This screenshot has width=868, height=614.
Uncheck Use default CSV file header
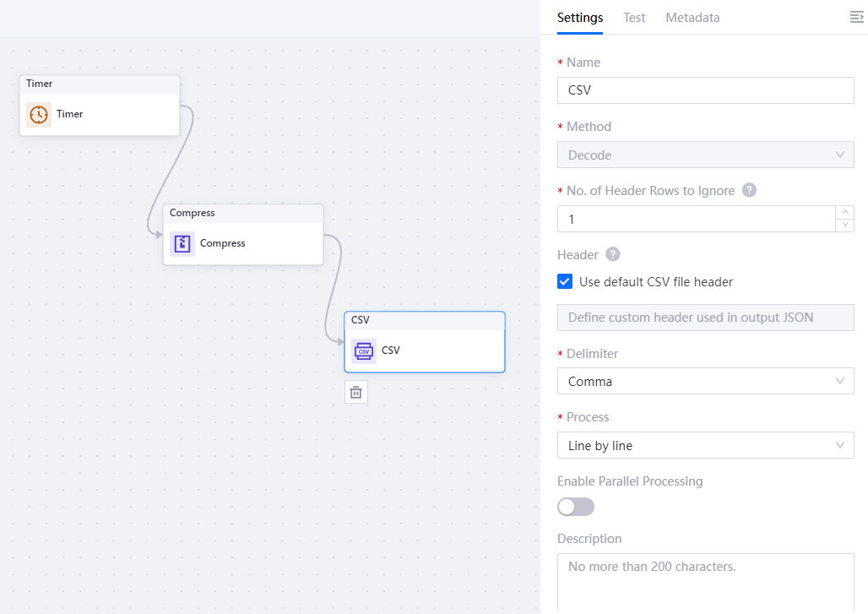(x=566, y=282)
